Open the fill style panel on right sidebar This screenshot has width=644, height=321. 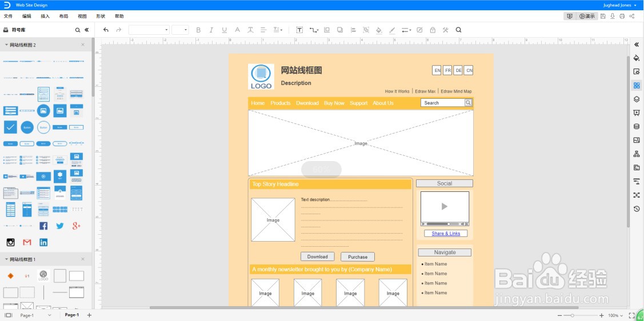coord(637,58)
